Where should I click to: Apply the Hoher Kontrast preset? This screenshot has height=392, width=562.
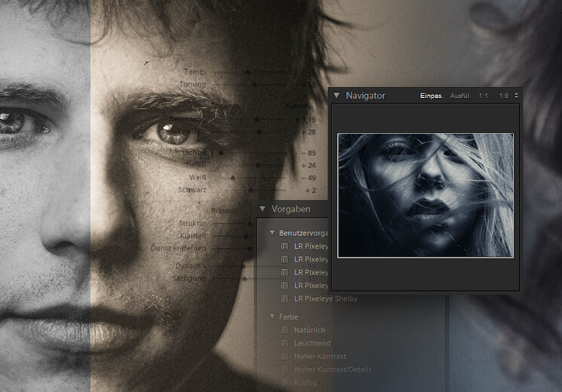320,357
